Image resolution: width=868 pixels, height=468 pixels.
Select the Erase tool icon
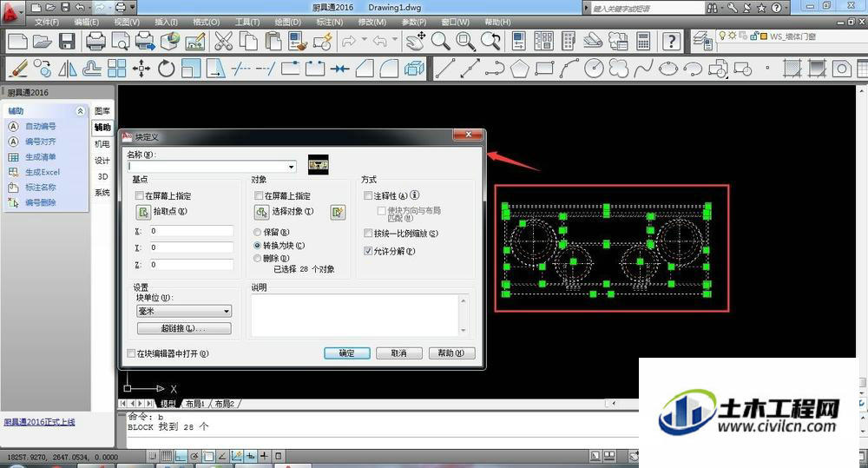click(x=18, y=69)
